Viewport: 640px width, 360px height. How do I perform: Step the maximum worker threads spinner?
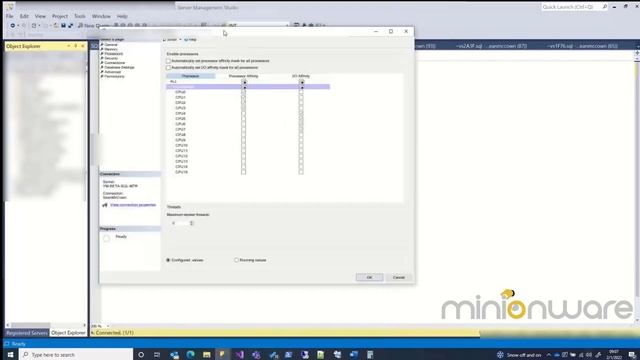point(192,223)
